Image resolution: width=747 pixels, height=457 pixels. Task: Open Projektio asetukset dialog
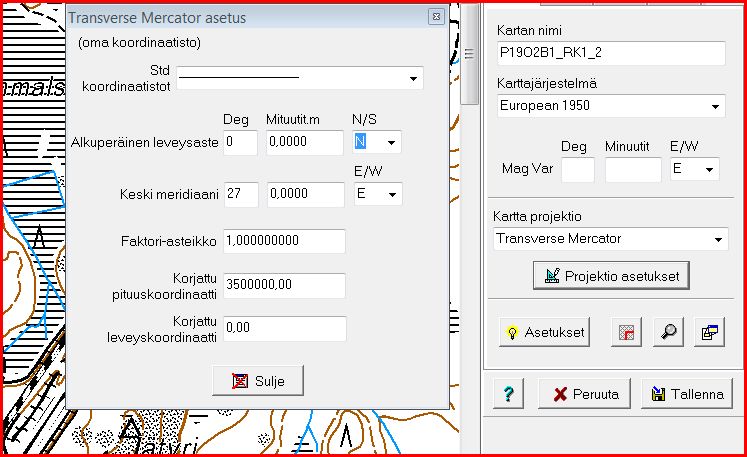click(x=611, y=275)
